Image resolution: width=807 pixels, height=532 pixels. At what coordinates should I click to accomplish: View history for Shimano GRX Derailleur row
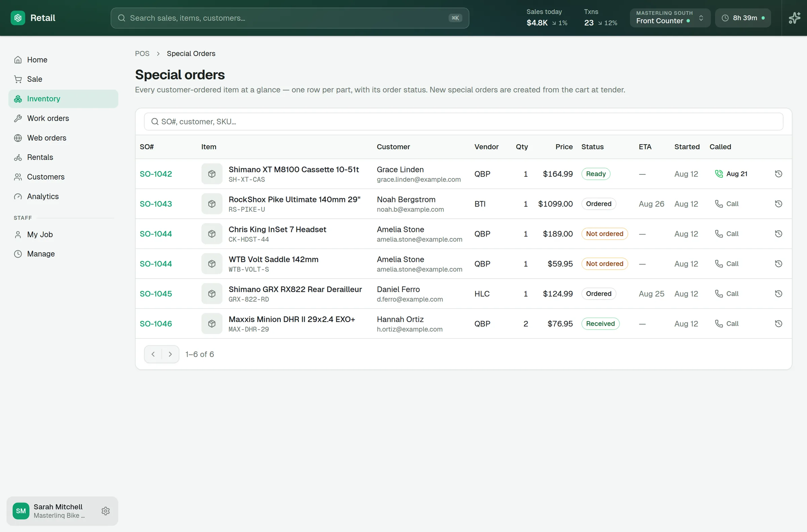point(778,293)
